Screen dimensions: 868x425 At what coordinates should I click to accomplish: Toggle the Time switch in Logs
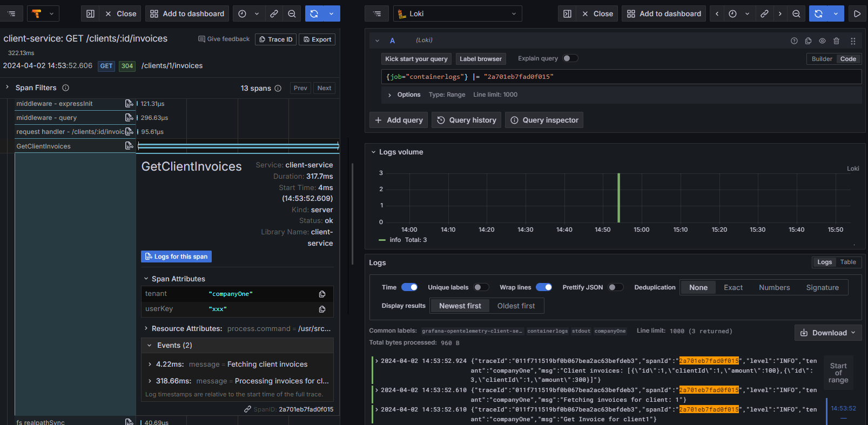409,287
